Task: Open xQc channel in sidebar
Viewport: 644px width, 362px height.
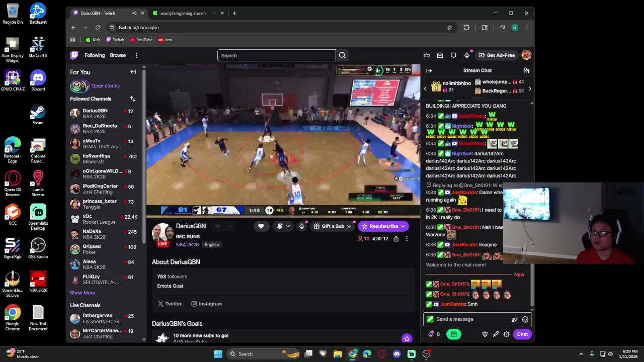Action: point(104,219)
